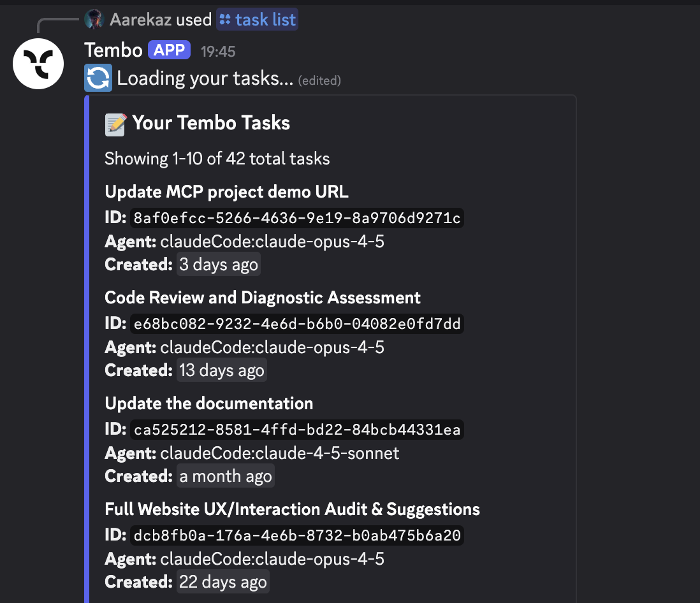Select the e68bc082 task ID snippet

(x=297, y=324)
